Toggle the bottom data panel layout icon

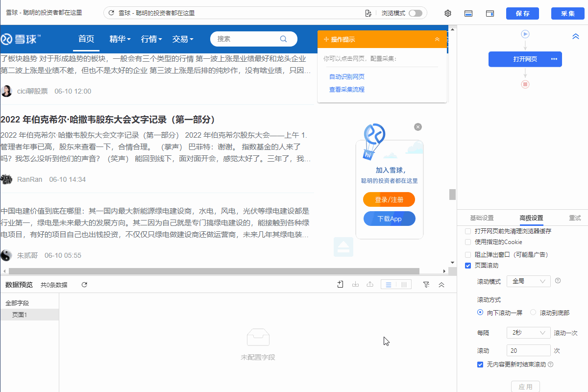click(468, 13)
